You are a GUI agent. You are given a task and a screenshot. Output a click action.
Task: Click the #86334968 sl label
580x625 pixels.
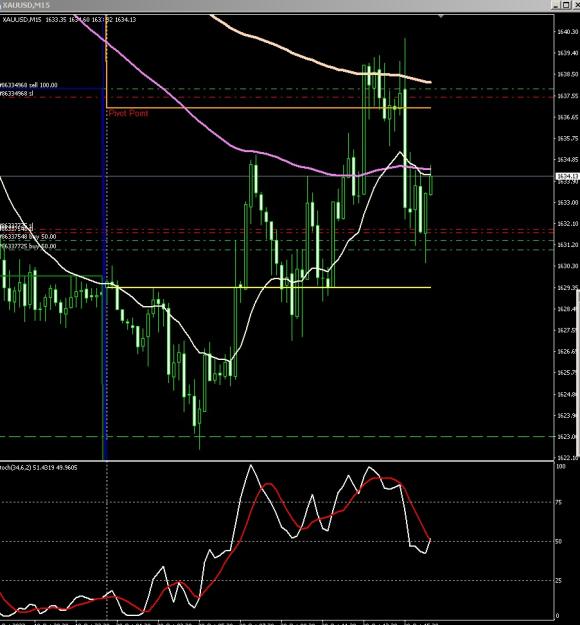coord(17,93)
